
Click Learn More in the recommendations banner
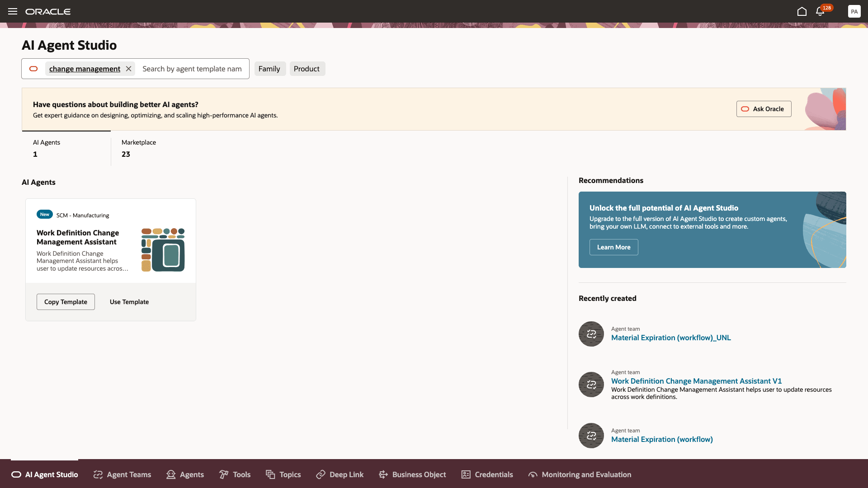pos(613,247)
